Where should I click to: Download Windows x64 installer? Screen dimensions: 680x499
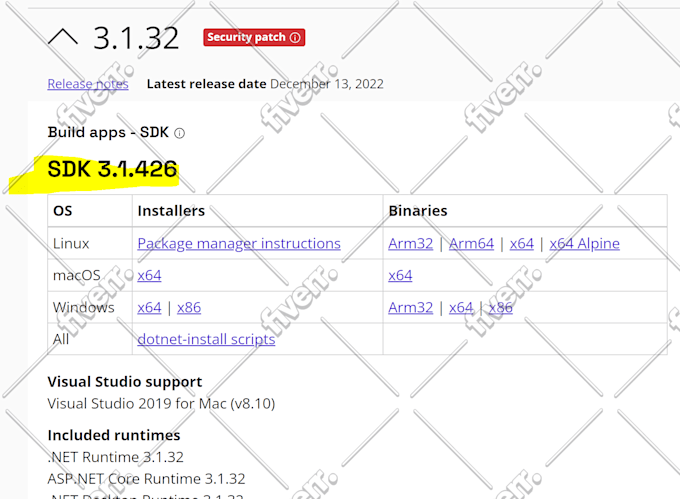[149, 307]
